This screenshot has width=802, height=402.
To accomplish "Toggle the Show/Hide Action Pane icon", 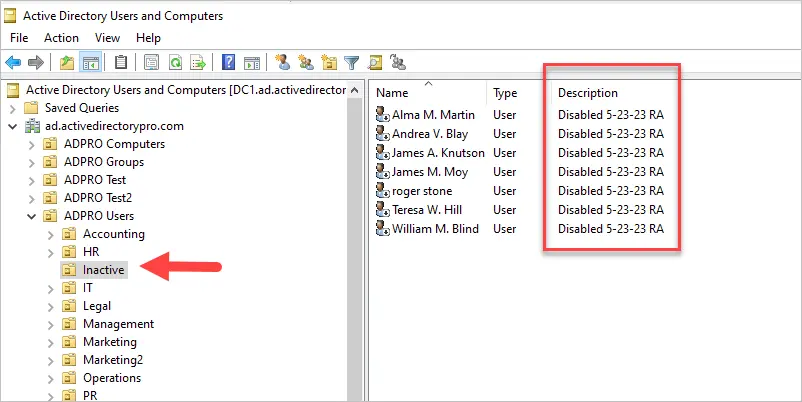I will pos(252,63).
